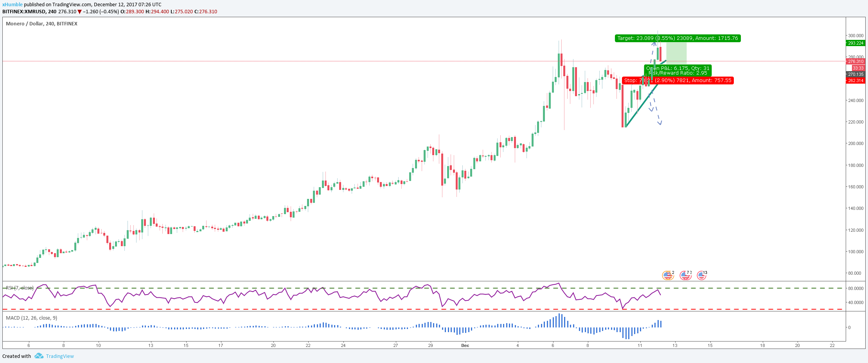
Task: Click the O:289.300 open value in header
Action: (132, 11)
